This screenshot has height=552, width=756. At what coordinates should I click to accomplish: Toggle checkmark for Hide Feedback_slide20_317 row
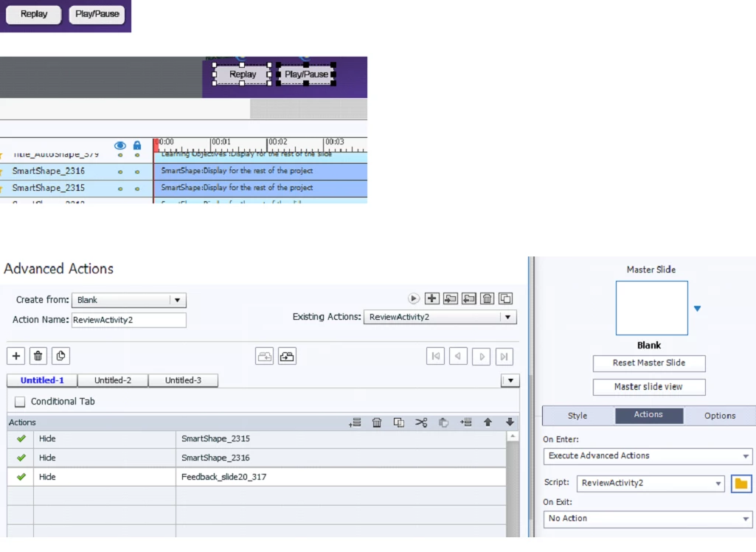pos(21,477)
